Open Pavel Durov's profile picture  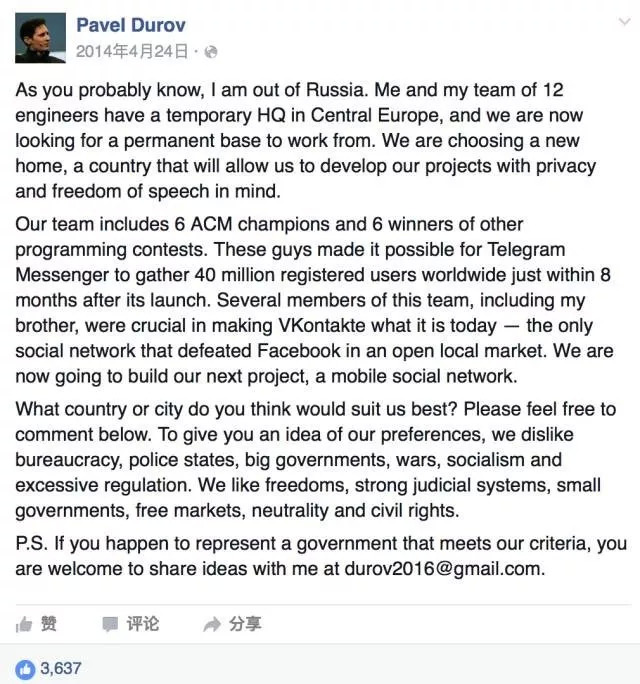[40, 37]
